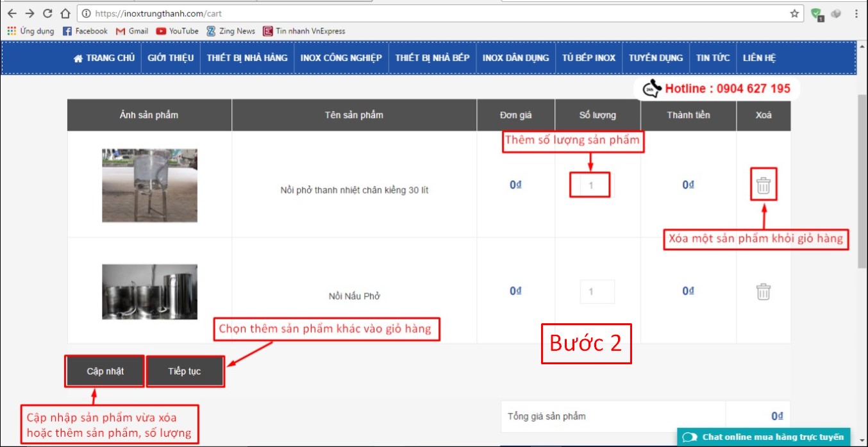The height and width of the screenshot is (447, 868).
Task: Click the Hotline phone icon
Action: (x=652, y=89)
